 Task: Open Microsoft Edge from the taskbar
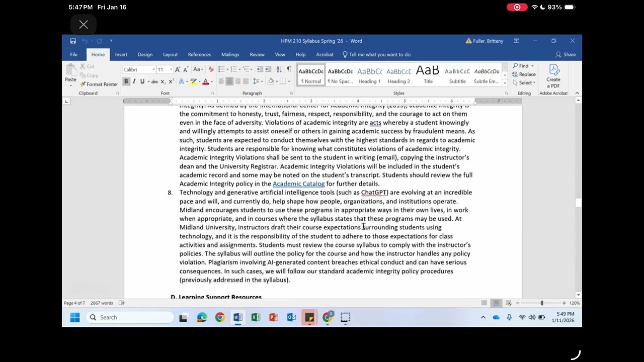(202, 317)
